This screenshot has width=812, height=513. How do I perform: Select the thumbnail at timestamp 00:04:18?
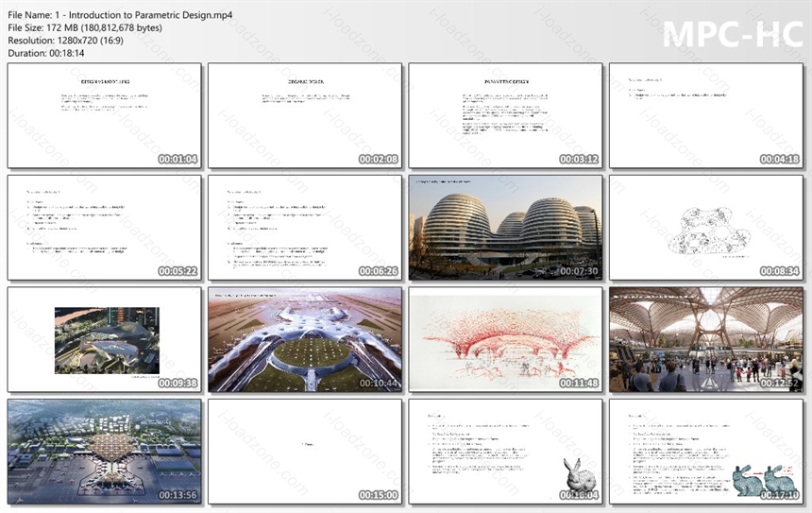click(706, 115)
